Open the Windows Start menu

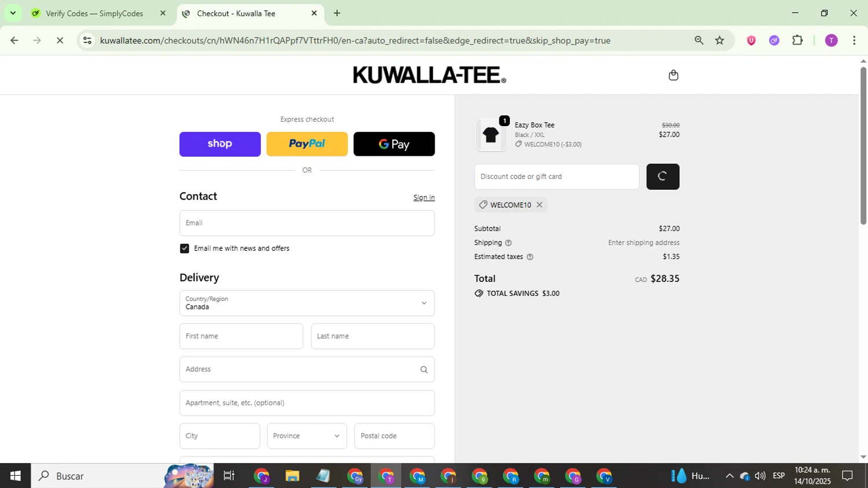point(15,476)
